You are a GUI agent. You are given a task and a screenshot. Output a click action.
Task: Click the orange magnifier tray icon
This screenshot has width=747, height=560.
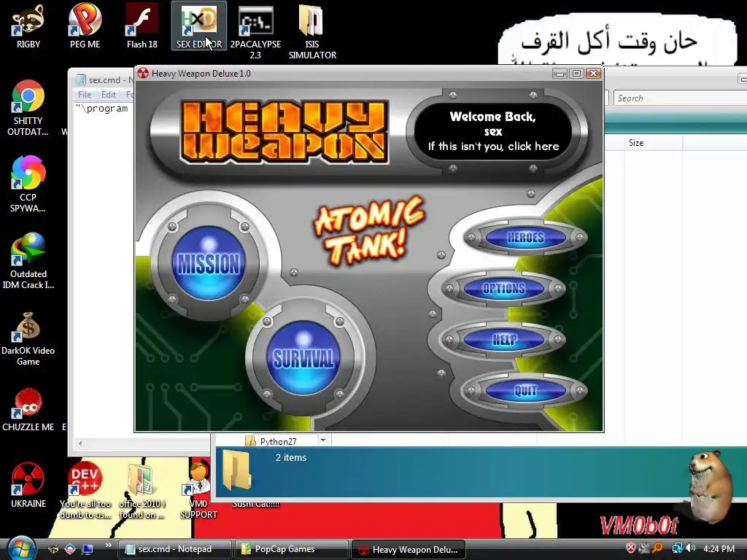pos(657,548)
